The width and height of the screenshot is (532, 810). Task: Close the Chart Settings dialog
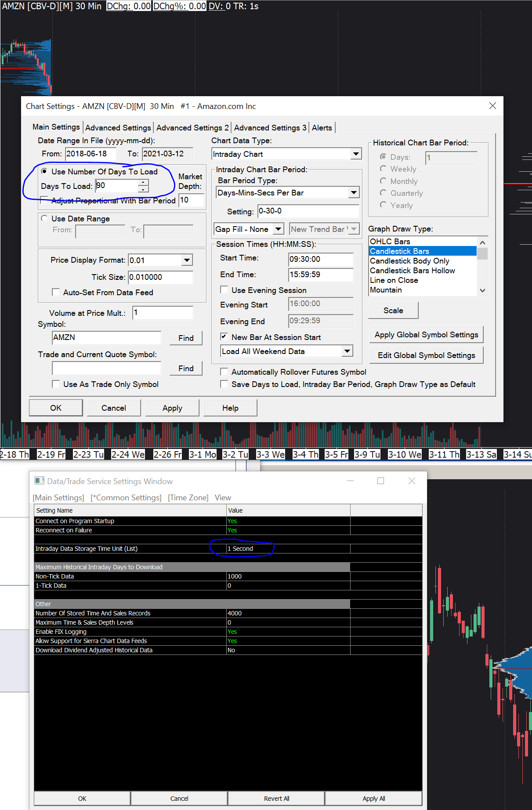click(x=492, y=106)
